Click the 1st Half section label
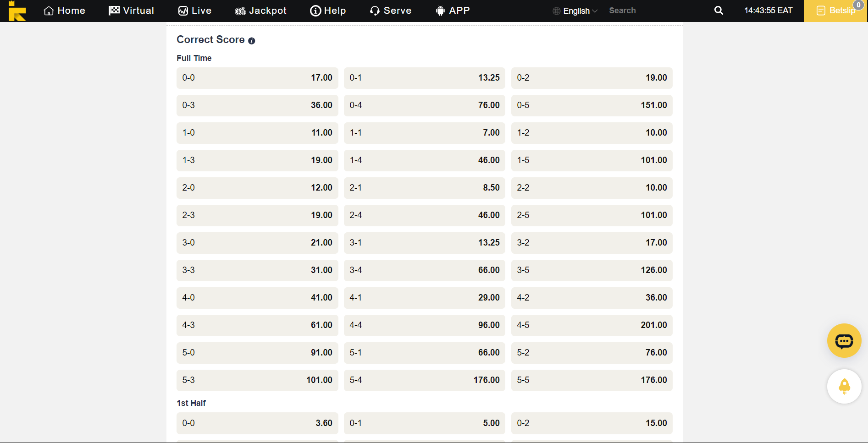The image size is (868, 443). pyautogui.click(x=191, y=403)
